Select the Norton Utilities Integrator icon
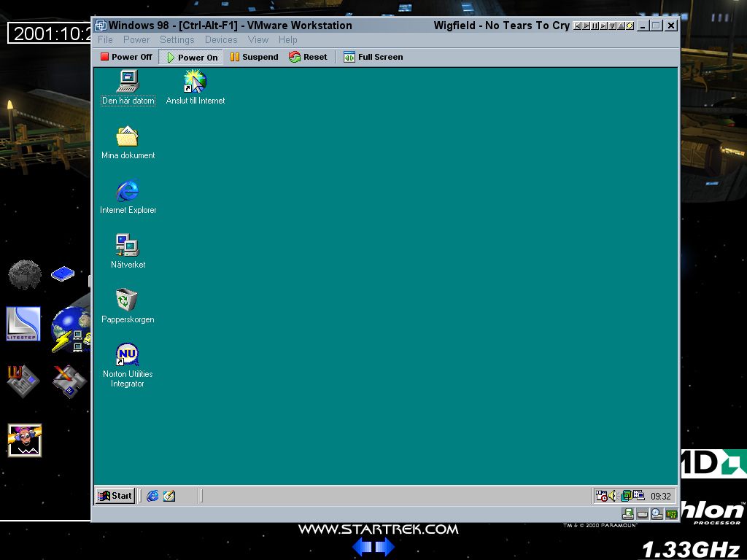This screenshot has height=560, width=747. 128,366
